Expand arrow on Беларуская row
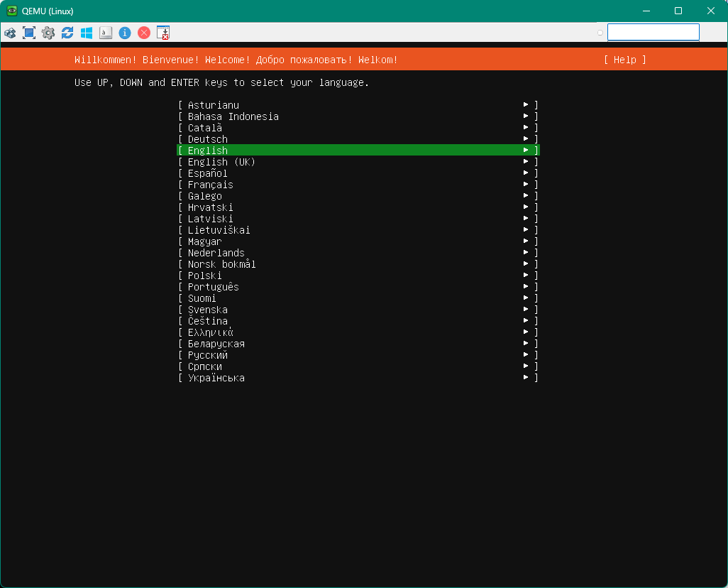Viewport: 728px width, 588px height. tap(526, 343)
